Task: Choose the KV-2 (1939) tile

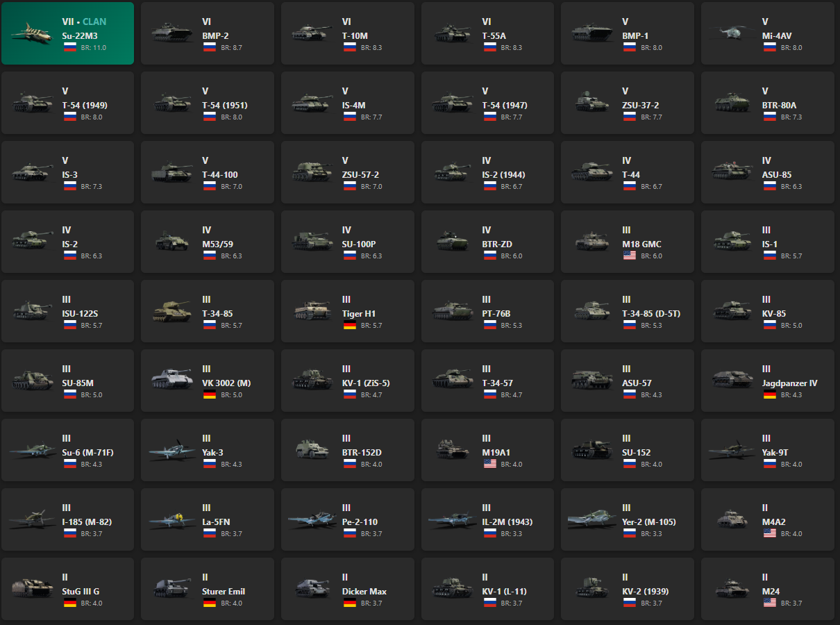Action: pyautogui.click(x=628, y=589)
